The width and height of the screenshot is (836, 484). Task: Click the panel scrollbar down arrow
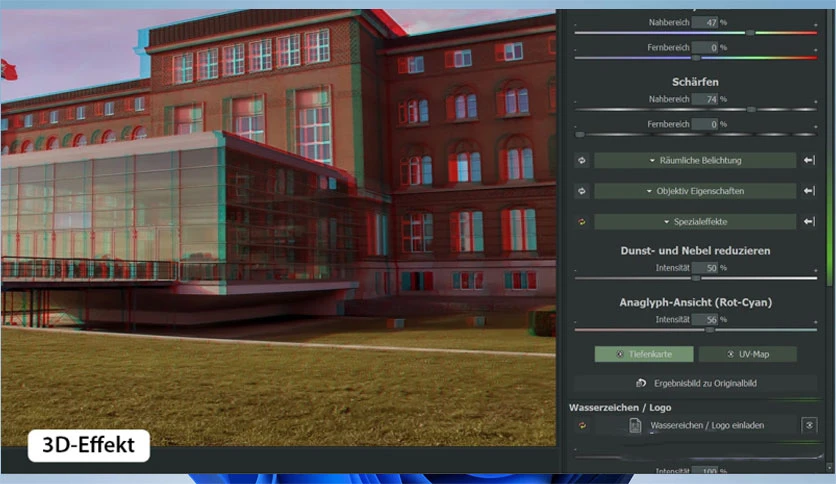point(829,467)
